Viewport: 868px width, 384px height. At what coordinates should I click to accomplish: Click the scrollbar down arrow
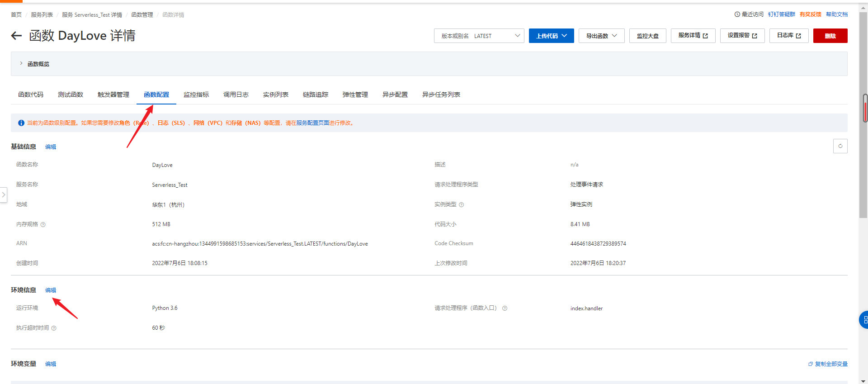click(x=863, y=381)
